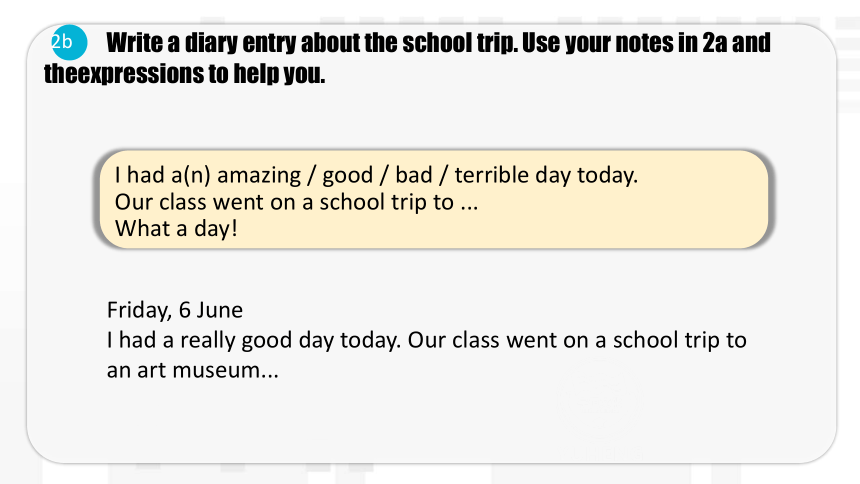Image resolution: width=860 pixels, height=484 pixels.
Task: Click the word 'June' in the date line
Action: point(219,311)
